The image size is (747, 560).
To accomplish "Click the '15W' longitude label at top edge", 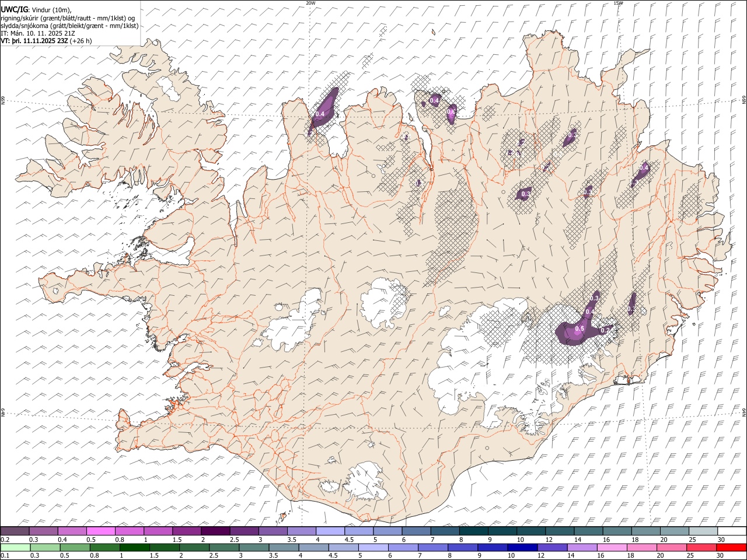I will [x=618, y=3].
